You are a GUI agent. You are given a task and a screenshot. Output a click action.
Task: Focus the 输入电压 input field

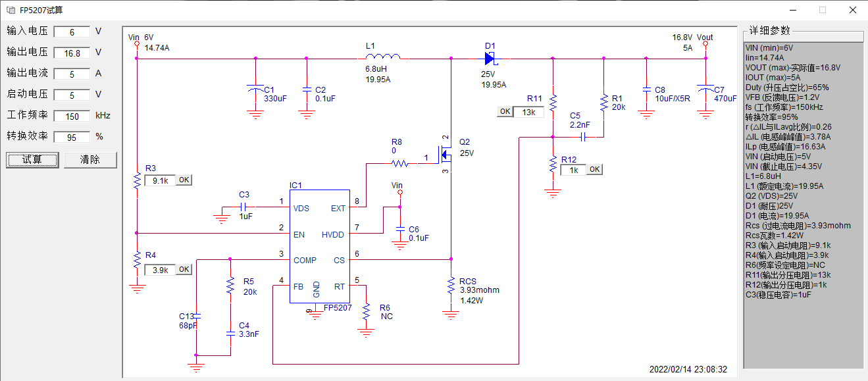[x=72, y=32]
